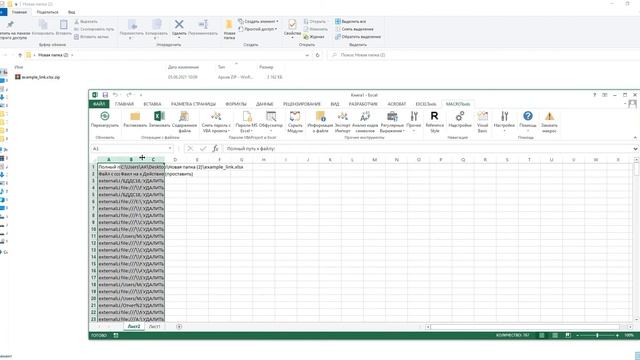Image resolution: width=640 pixels, height=360 pixels.
Task: Open Простой доступ dropdown in Explorer
Action: tap(258, 29)
